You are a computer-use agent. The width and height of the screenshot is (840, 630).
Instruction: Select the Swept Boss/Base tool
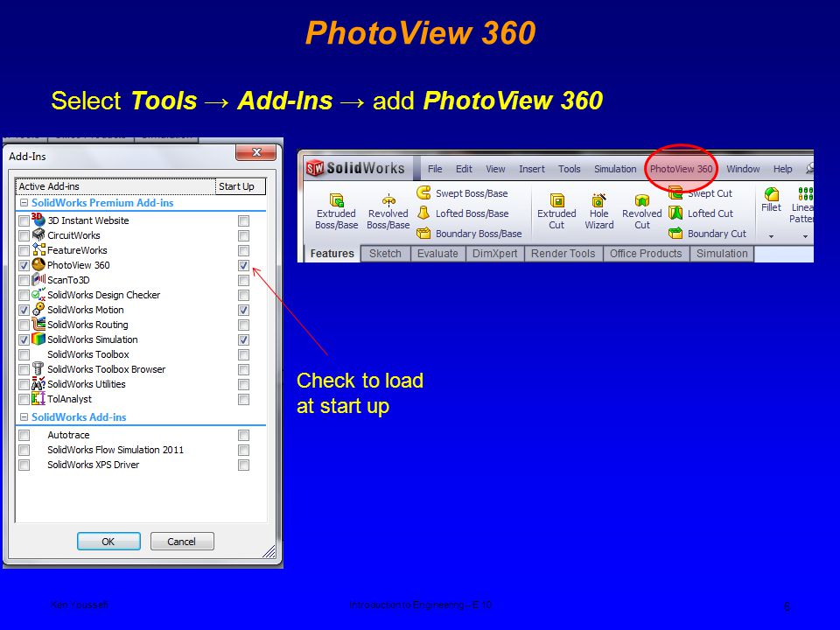(462, 192)
